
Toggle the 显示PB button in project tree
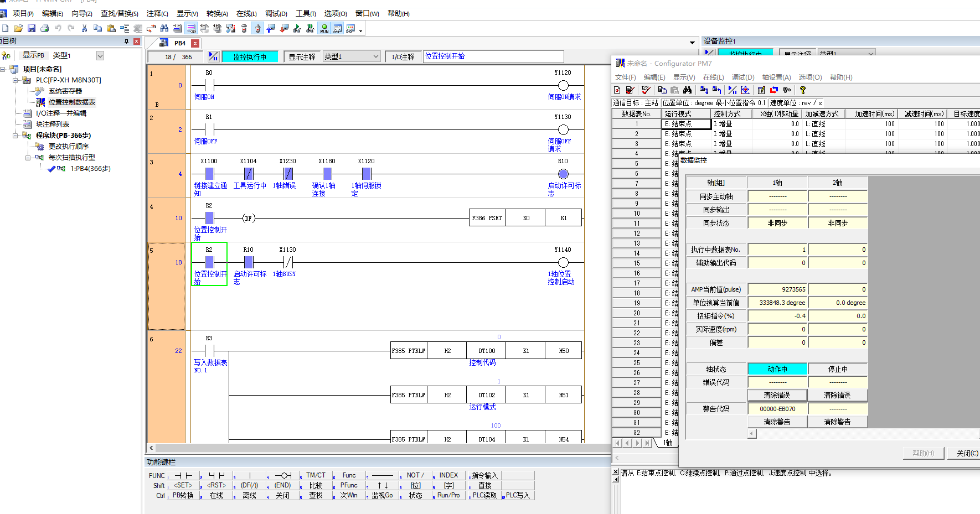[x=33, y=55]
